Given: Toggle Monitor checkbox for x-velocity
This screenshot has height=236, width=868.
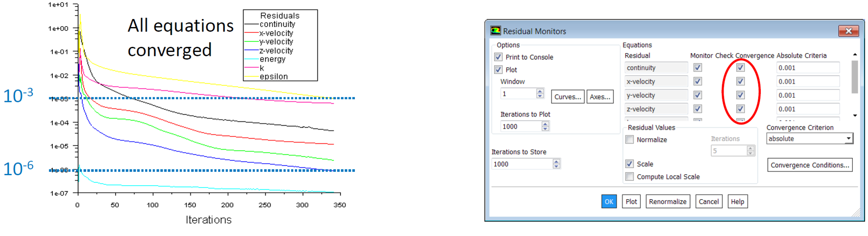Looking at the screenshot, I should 698,81.
